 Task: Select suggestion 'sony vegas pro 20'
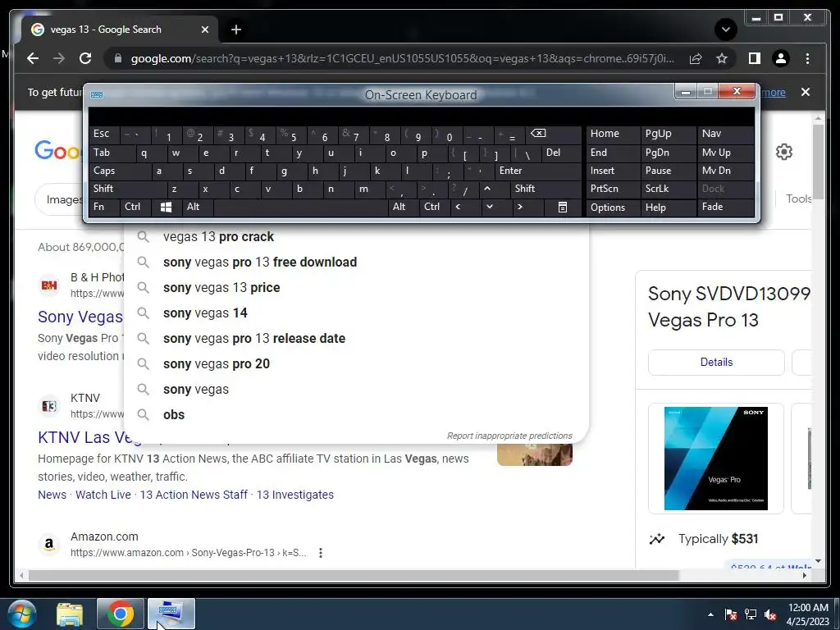(356, 363)
